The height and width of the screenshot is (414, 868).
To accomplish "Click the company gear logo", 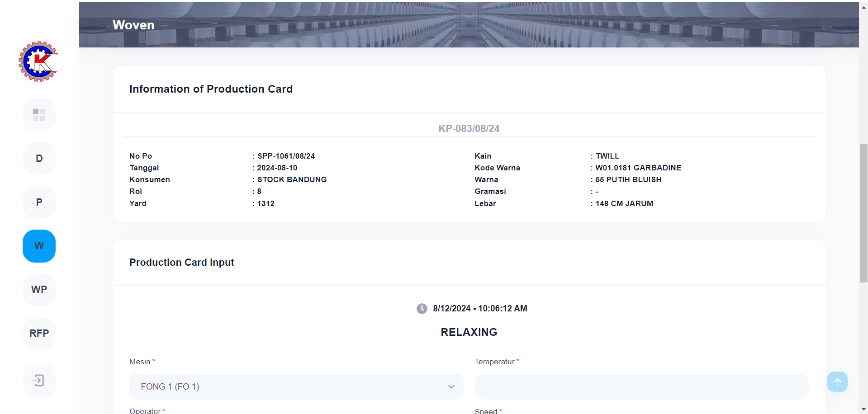I will coord(38,61).
